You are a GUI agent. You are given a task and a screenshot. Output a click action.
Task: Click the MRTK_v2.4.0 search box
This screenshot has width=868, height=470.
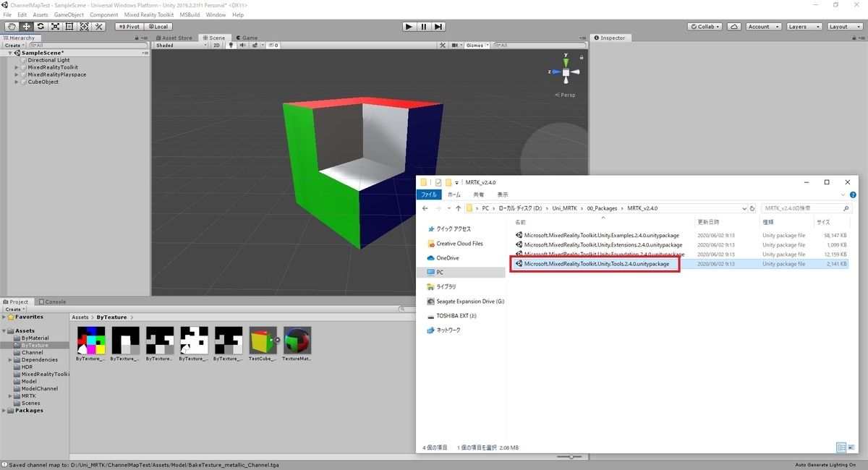(x=807, y=208)
